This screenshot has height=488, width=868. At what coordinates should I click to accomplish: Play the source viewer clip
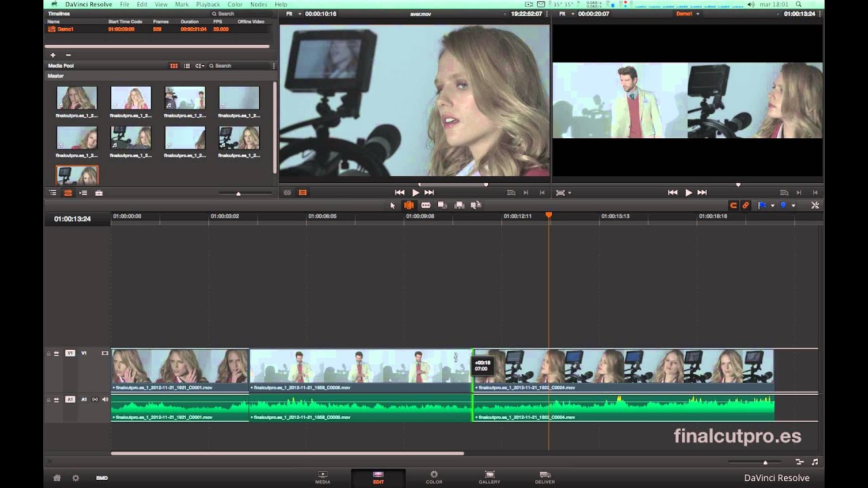point(416,192)
